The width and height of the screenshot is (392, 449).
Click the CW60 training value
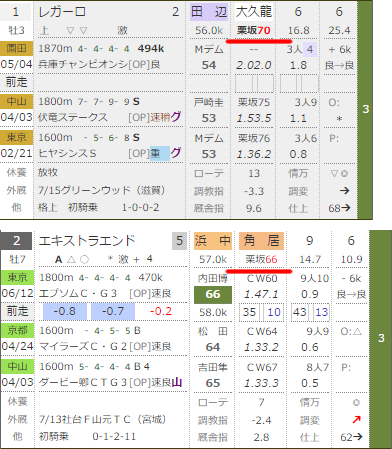(x=261, y=278)
